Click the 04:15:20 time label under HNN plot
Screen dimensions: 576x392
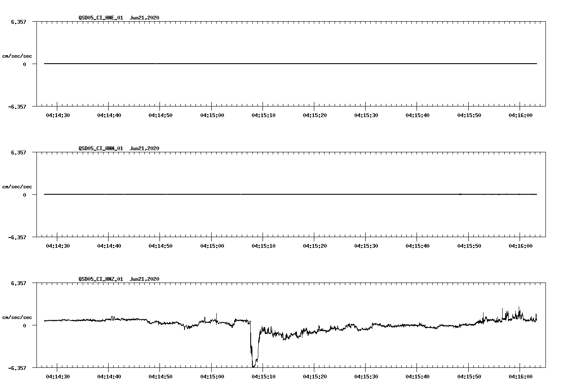[315, 246]
